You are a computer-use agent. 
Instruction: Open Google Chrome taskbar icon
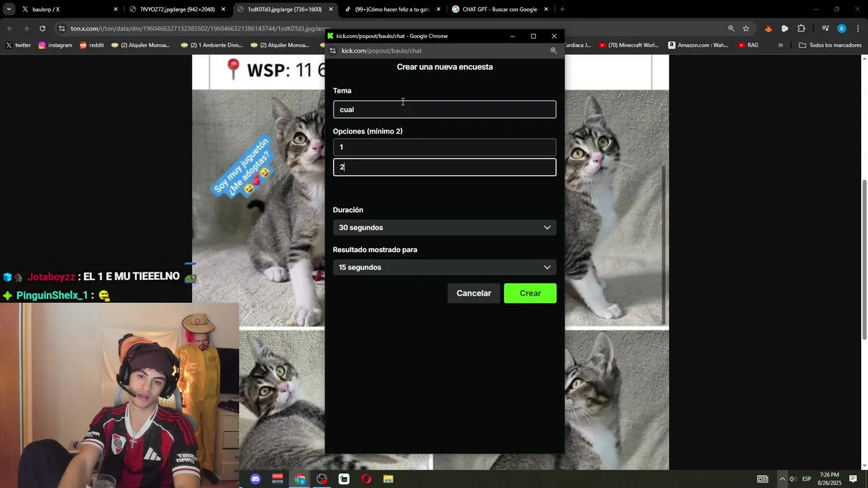[x=300, y=479]
